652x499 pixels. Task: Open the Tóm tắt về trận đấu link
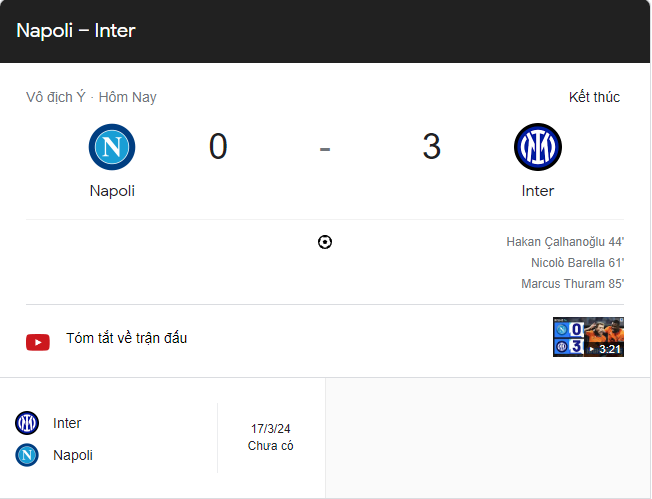point(126,338)
